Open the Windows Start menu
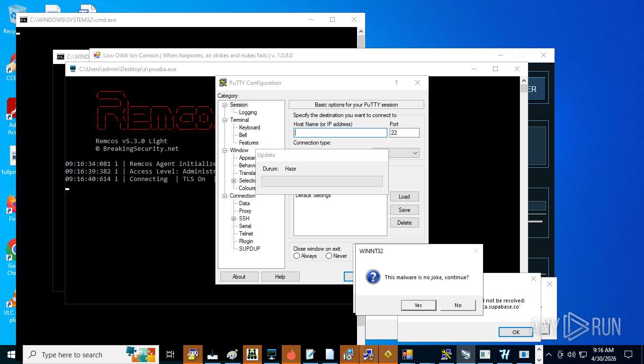The width and height of the screenshot is (644, 364). click(x=11, y=355)
